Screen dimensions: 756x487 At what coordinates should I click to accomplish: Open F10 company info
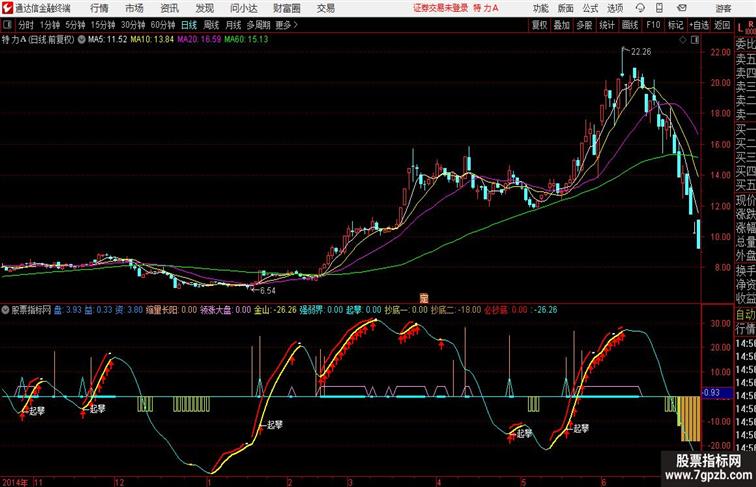pos(653,25)
